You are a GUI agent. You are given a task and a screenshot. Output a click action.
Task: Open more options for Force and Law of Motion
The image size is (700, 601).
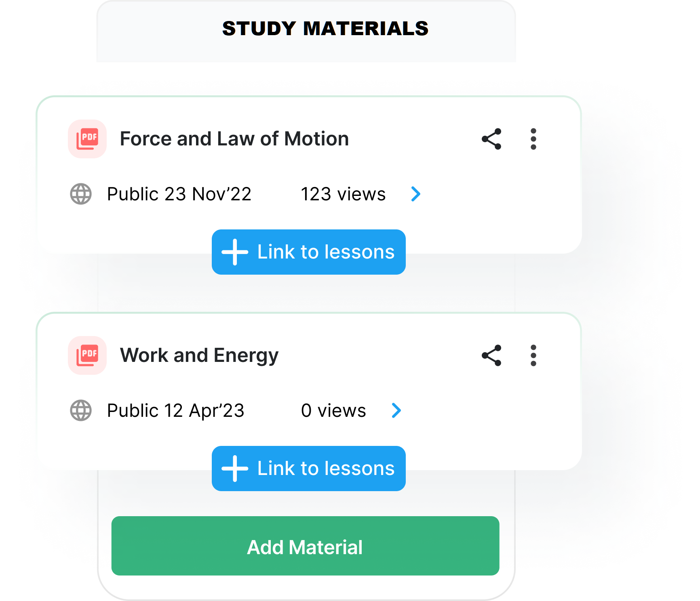[x=533, y=139]
